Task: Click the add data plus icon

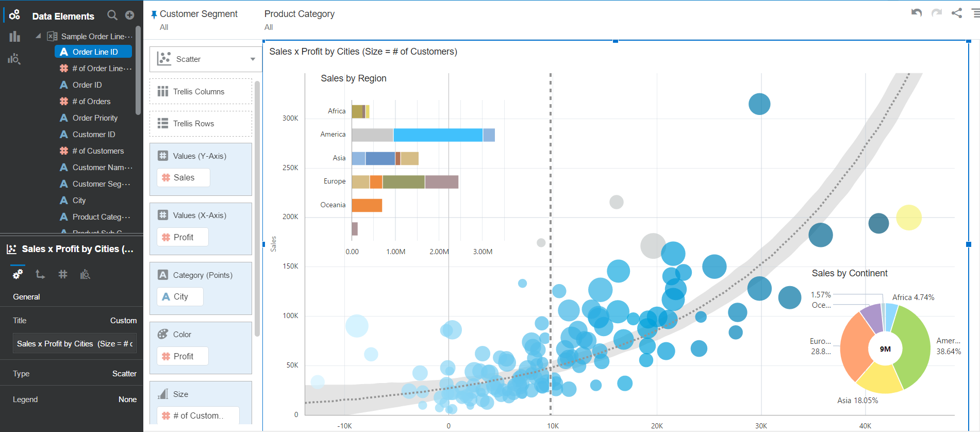Action: tap(130, 15)
